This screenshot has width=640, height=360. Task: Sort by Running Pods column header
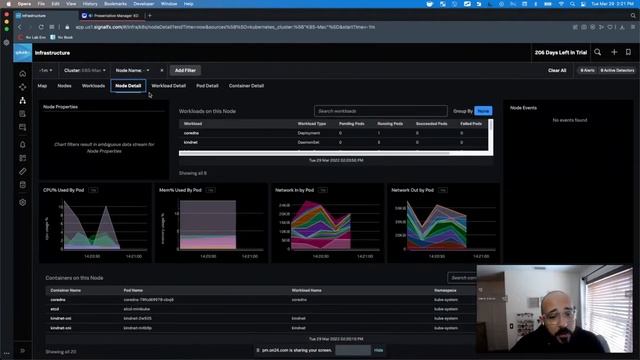tap(390, 124)
